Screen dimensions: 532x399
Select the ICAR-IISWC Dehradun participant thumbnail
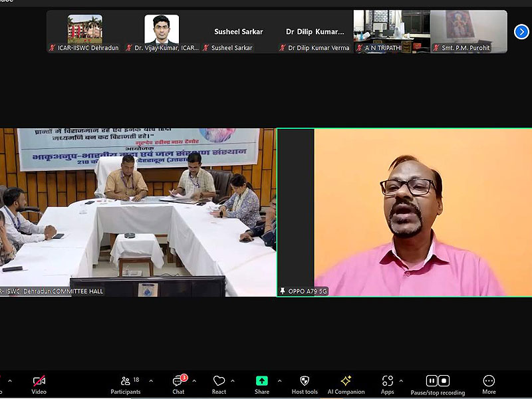pos(84,31)
